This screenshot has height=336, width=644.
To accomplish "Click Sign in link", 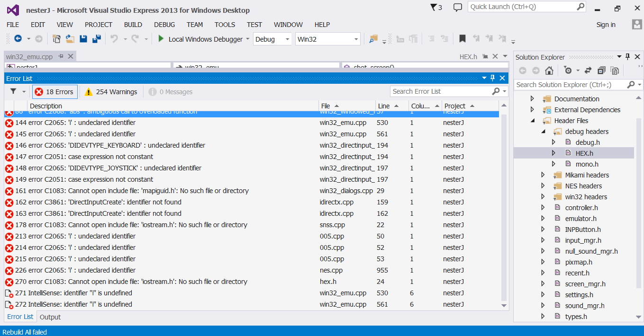I will point(606,25).
